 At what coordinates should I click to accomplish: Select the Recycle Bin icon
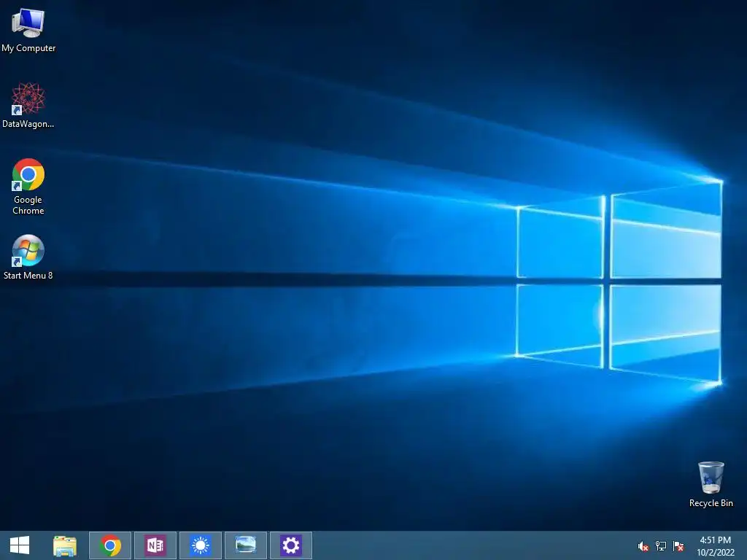711,484
